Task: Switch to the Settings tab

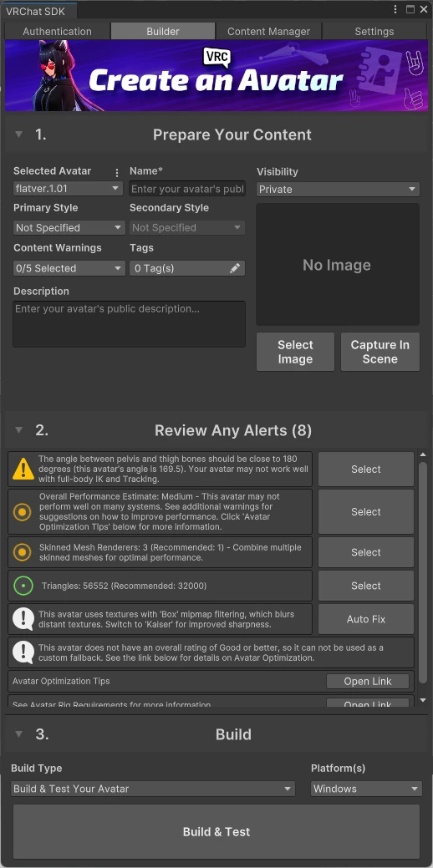Action: pos(374,32)
